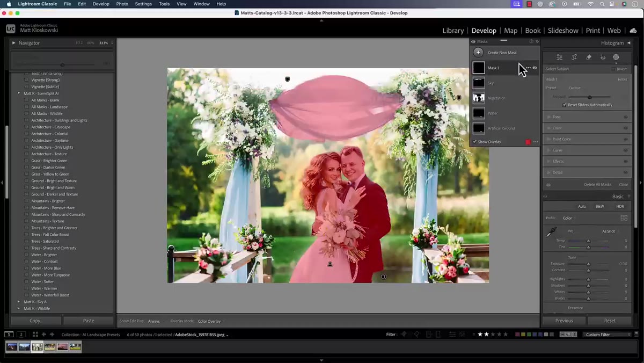The height and width of the screenshot is (363, 644).
Task: Select the Red Eye correction tool icon
Action: click(603, 57)
